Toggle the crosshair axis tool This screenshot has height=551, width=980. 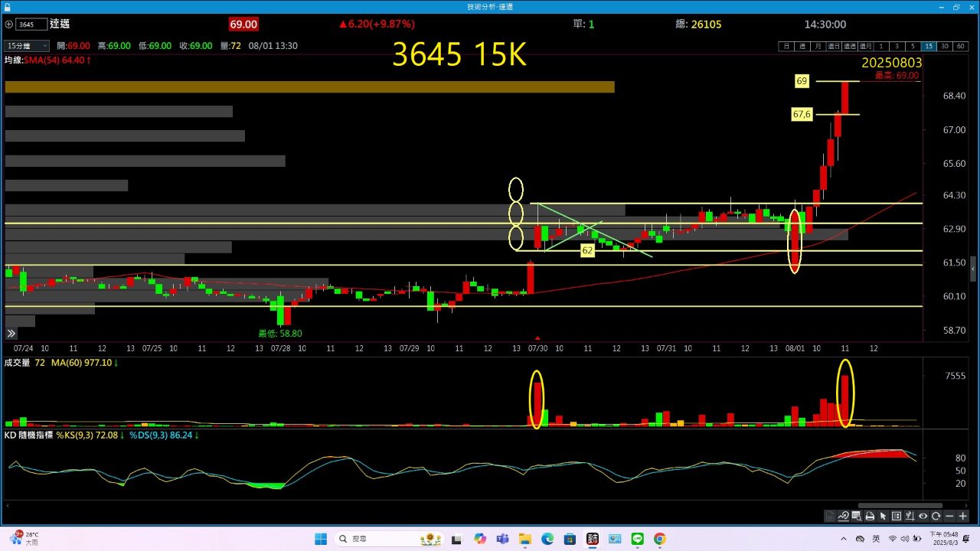point(910,516)
